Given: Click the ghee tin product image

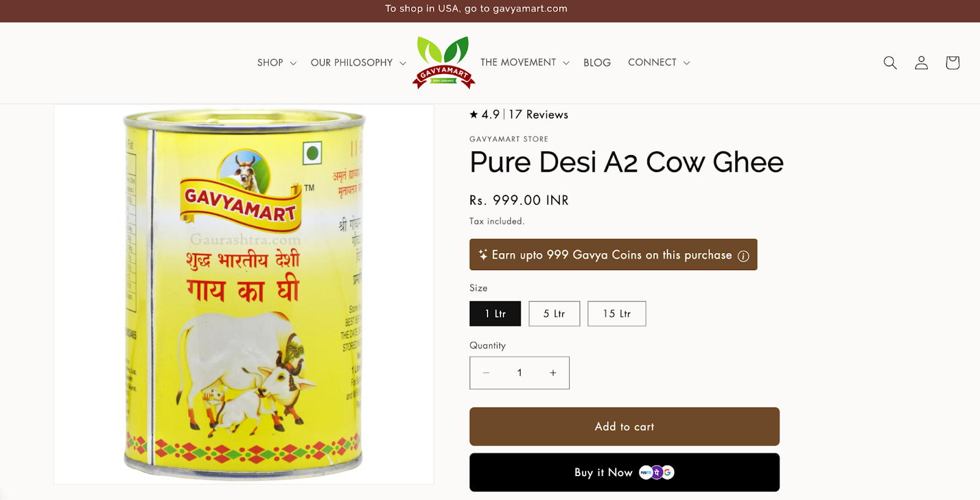Looking at the screenshot, I should pyautogui.click(x=244, y=294).
